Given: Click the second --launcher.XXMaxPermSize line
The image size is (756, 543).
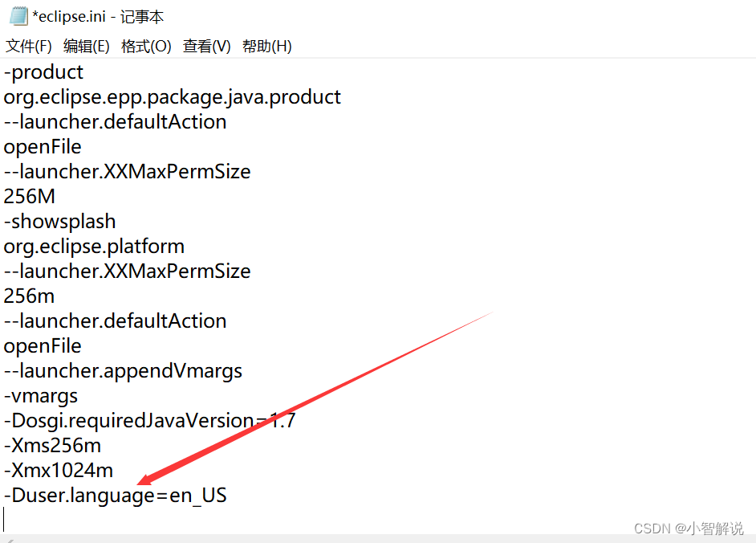Looking at the screenshot, I should pos(127,271).
